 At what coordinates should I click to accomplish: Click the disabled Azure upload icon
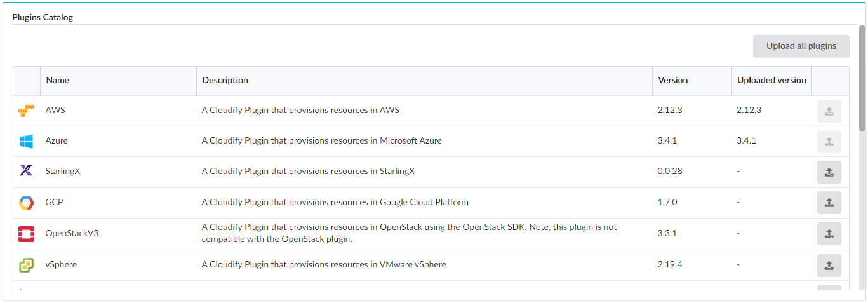tap(829, 142)
